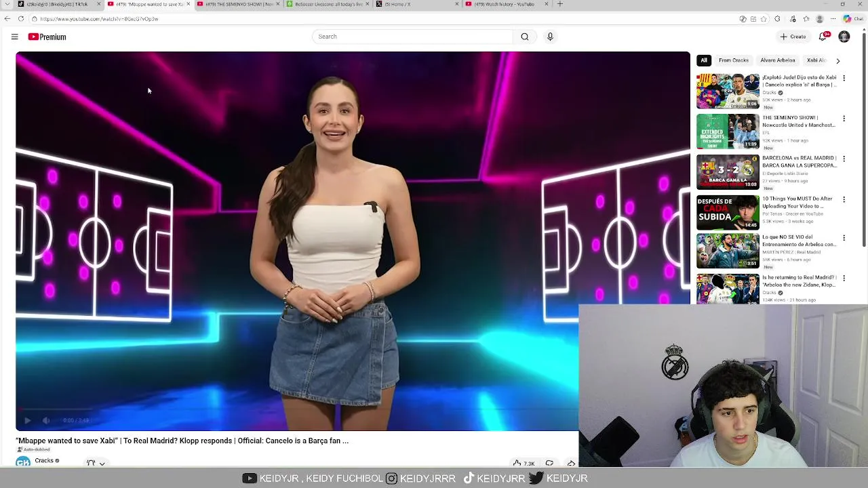The height and width of the screenshot is (488, 868).
Task: Open THE SEMENYO SHOW extended highlights thumbnail
Action: [x=728, y=131]
